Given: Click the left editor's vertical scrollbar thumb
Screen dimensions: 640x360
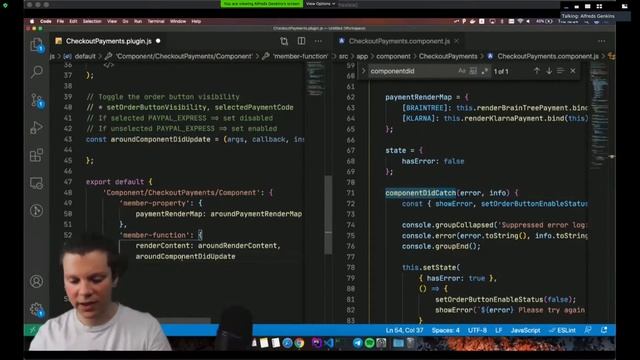Looking at the screenshot, I should tap(328, 214).
